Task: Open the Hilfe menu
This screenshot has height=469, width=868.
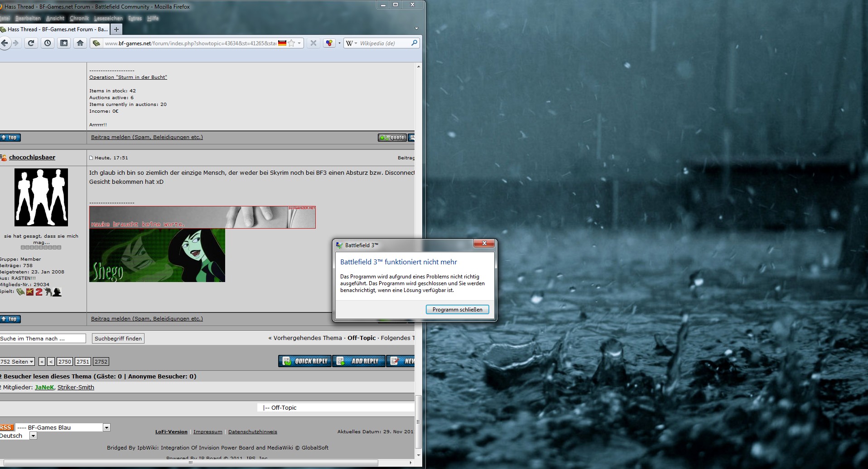Action: (153, 18)
